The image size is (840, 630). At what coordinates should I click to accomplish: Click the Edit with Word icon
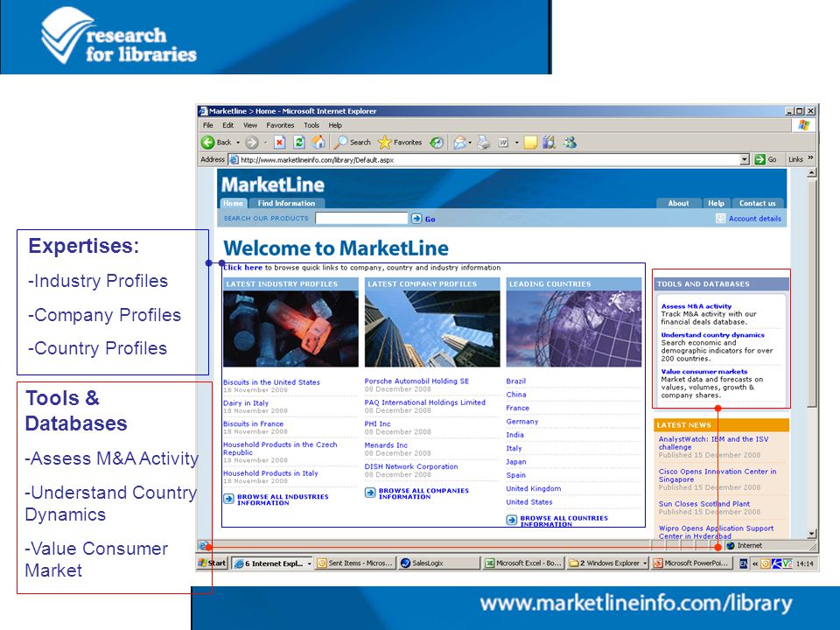point(504,143)
